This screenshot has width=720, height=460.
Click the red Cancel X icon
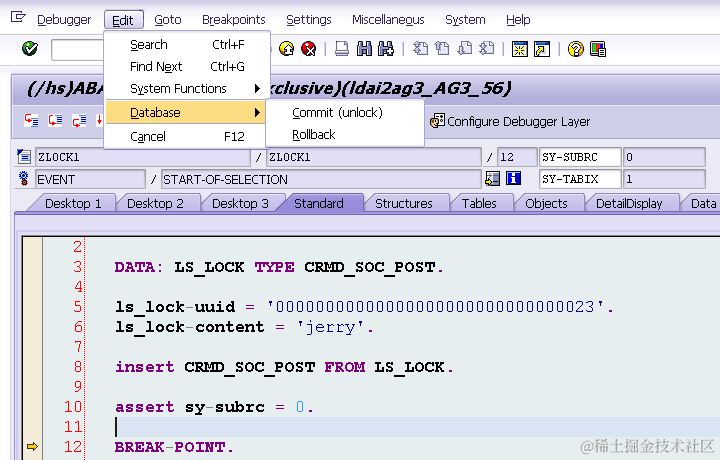(x=309, y=48)
